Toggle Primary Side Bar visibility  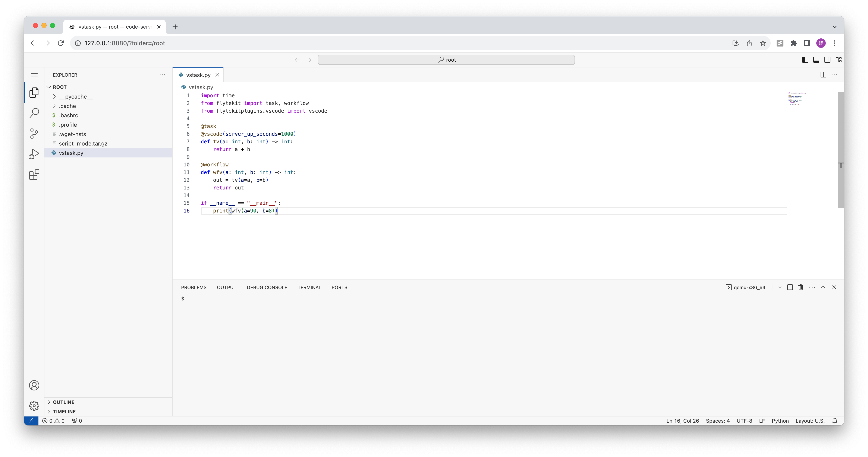(805, 60)
